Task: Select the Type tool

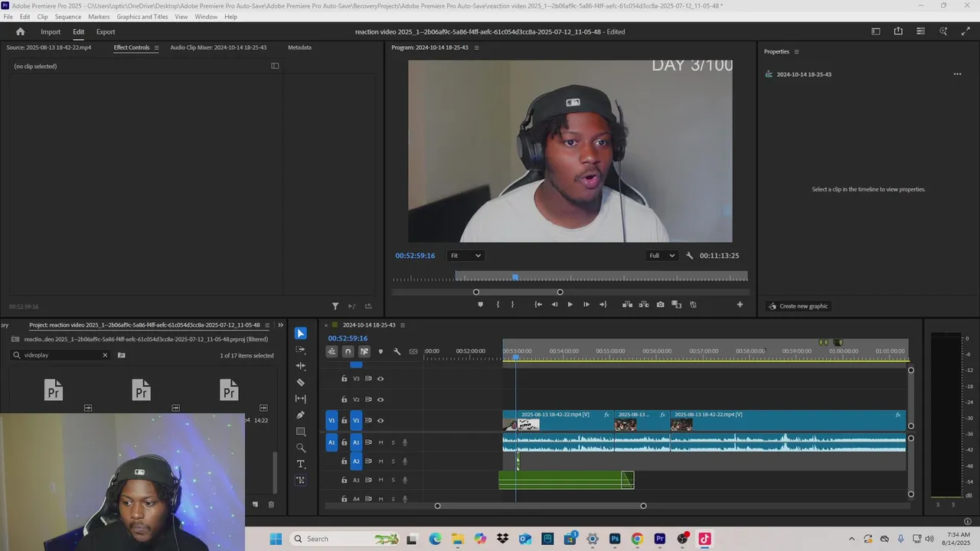Action: pos(300,465)
